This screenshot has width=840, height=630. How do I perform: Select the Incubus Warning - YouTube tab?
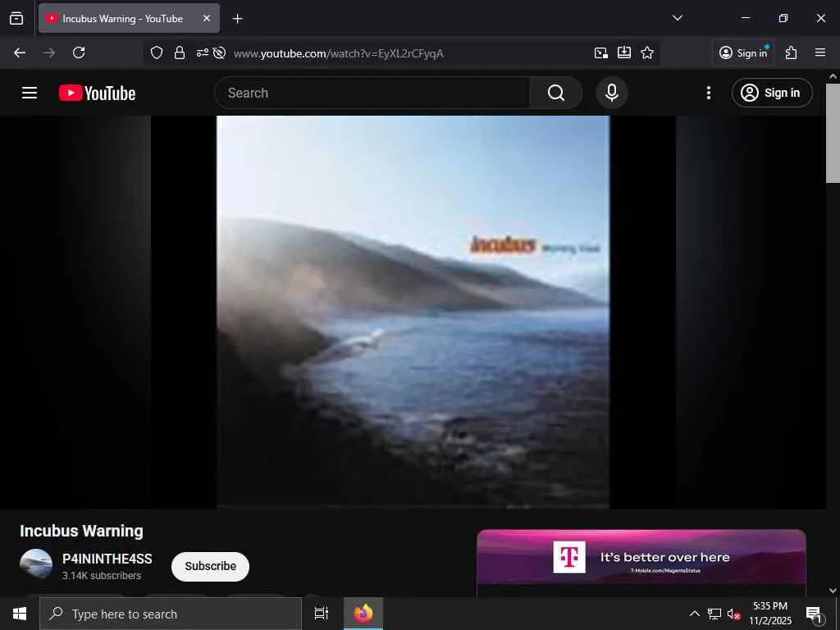[x=129, y=18]
